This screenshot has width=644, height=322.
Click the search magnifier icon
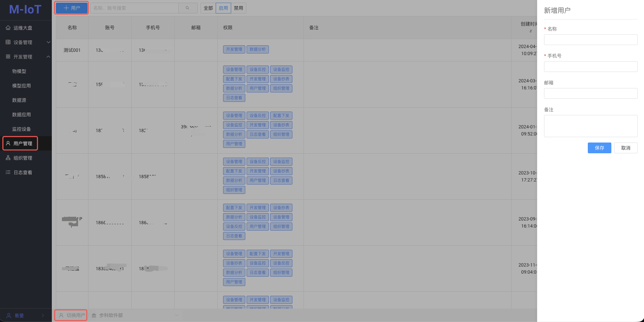[x=187, y=8]
